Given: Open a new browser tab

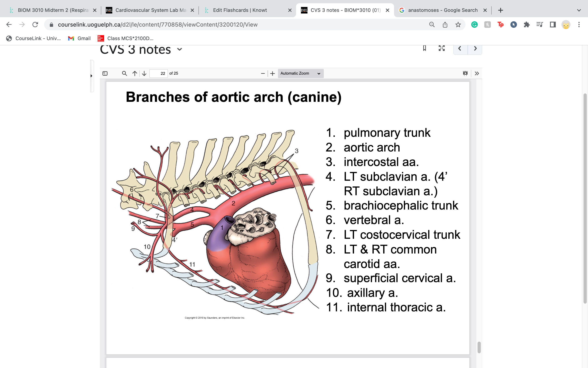Looking at the screenshot, I should point(501,10).
